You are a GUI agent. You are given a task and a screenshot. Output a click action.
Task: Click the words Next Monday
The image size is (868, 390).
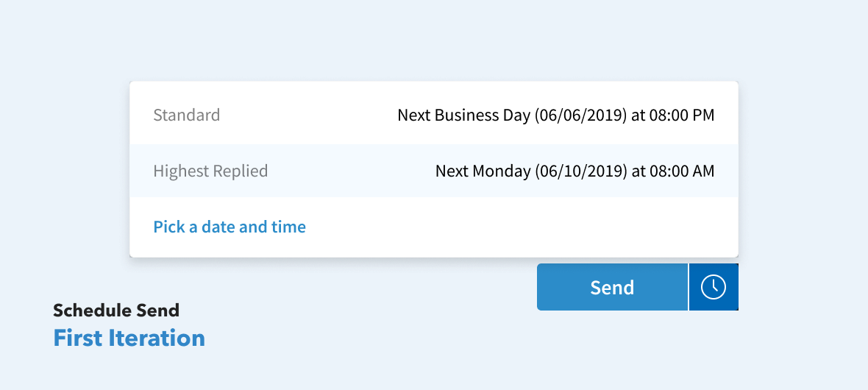[483, 171]
